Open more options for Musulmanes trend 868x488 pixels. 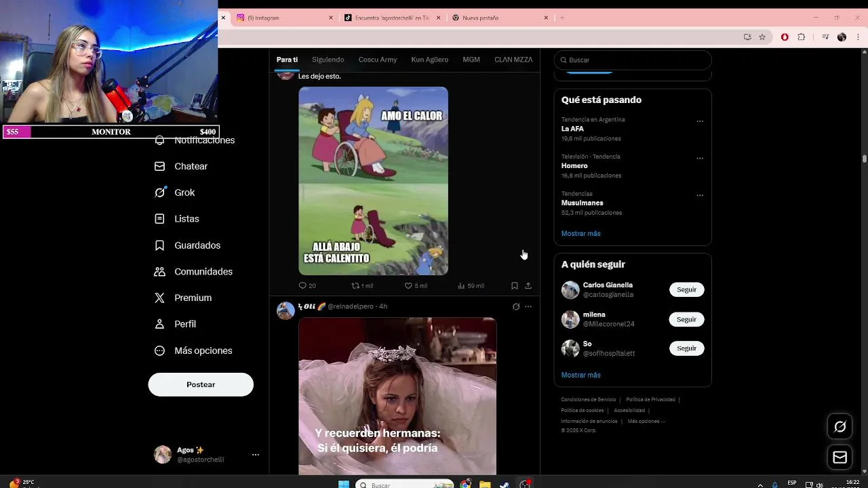(x=700, y=195)
